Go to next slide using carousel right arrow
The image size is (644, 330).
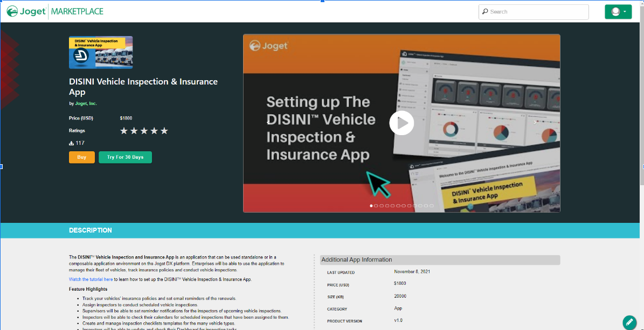coord(535,123)
